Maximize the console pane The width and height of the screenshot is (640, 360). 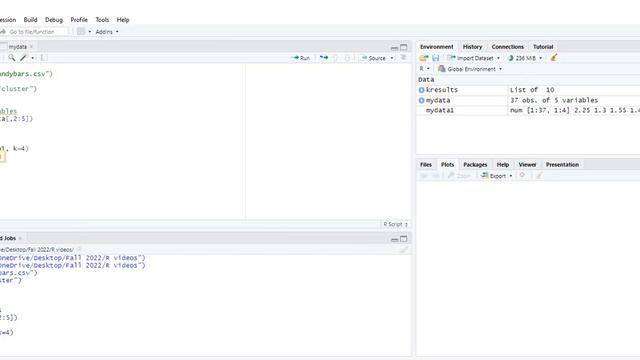click(x=404, y=239)
